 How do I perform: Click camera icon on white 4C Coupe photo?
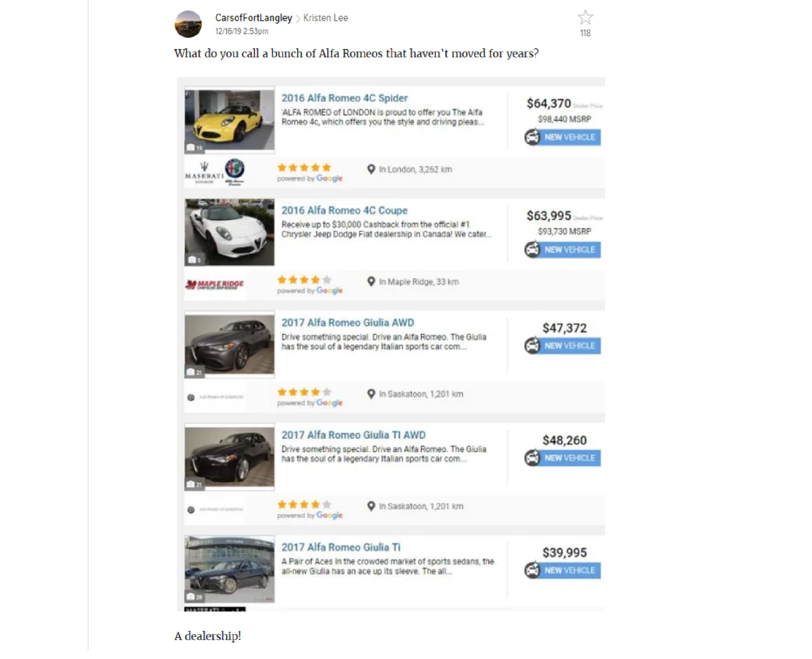click(192, 259)
